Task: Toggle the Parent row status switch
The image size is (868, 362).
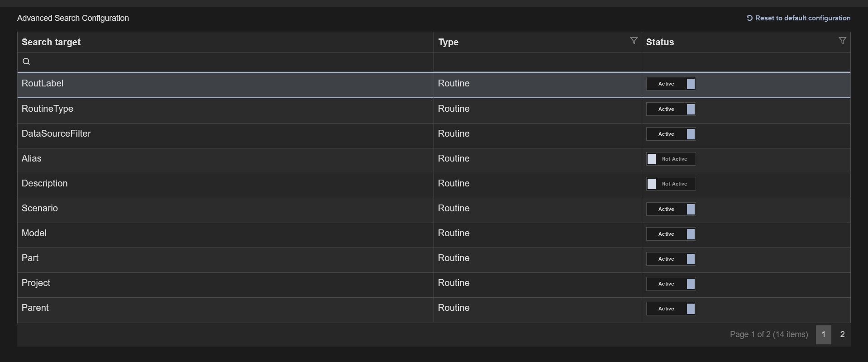Action: pyautogui.click(x=671, y=309)
